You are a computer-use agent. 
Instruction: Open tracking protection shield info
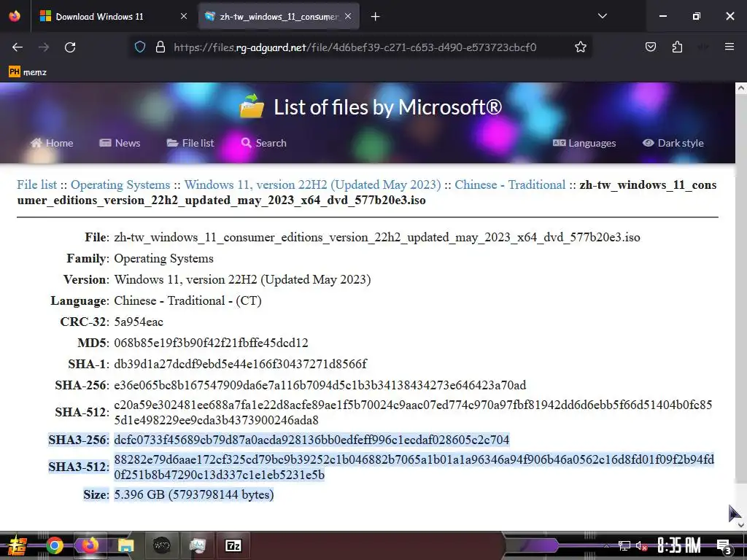click(x=139, y=47)
